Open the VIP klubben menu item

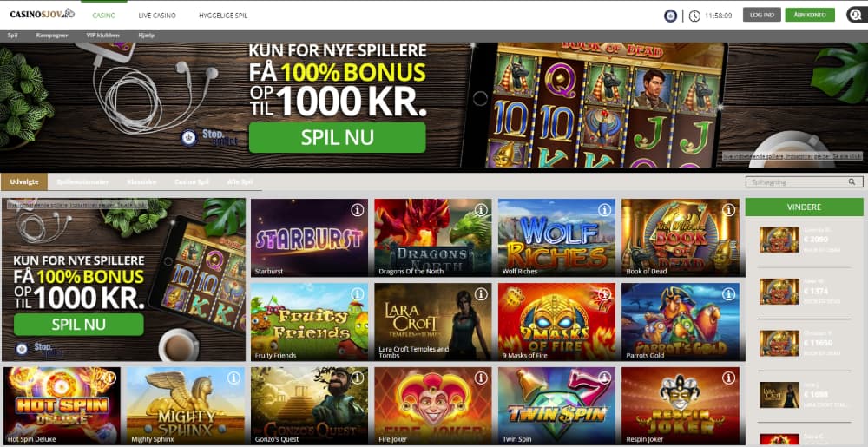click(x=103, y=36)
